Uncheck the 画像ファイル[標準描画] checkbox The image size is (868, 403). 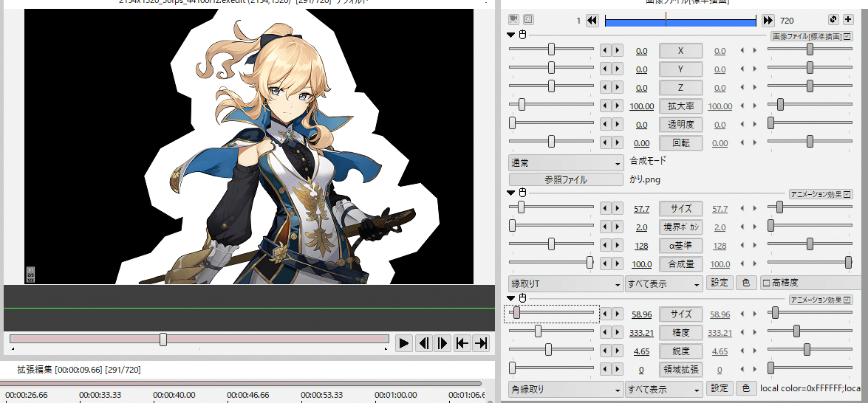click(x=847, y=36)
